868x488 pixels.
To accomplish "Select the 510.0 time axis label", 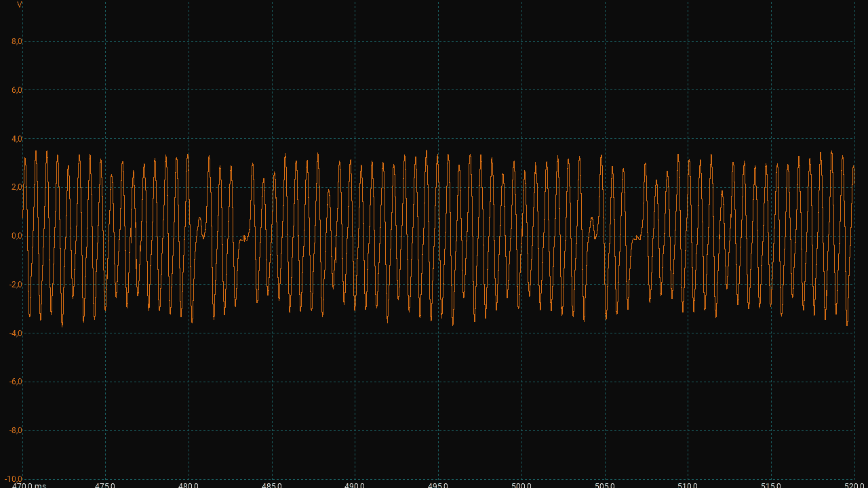I will point(688,485).
